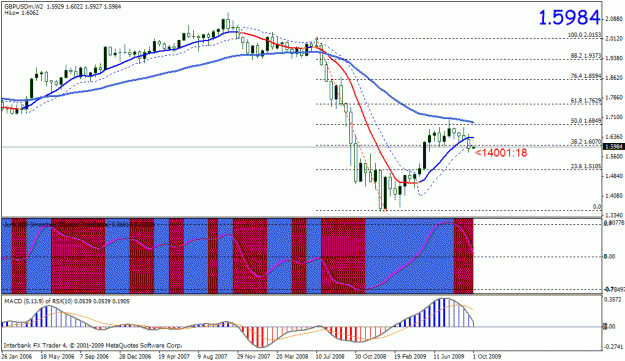The height and width of the screenshot is (361, 625).
Task: Select the HiLow= 1.6062 label
Action: (x=22, y=13)
